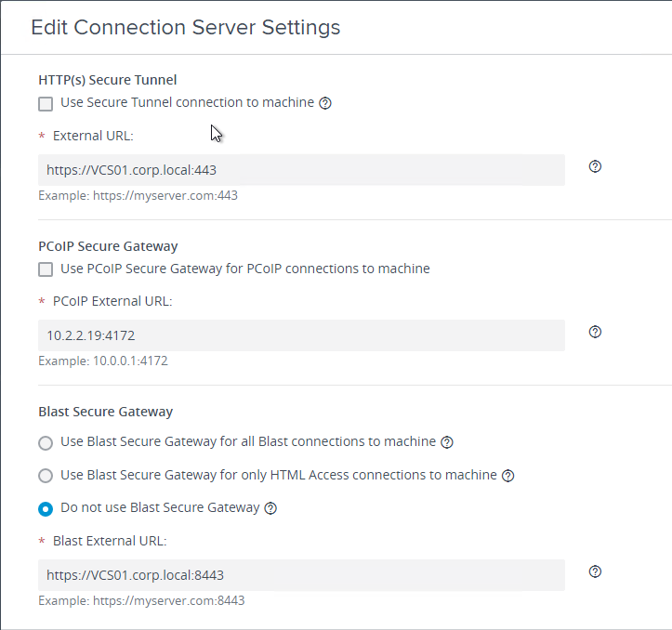672x630 pixels.
Task: Click the PCoIP Secure Gateway section heading
Action: 108,246
